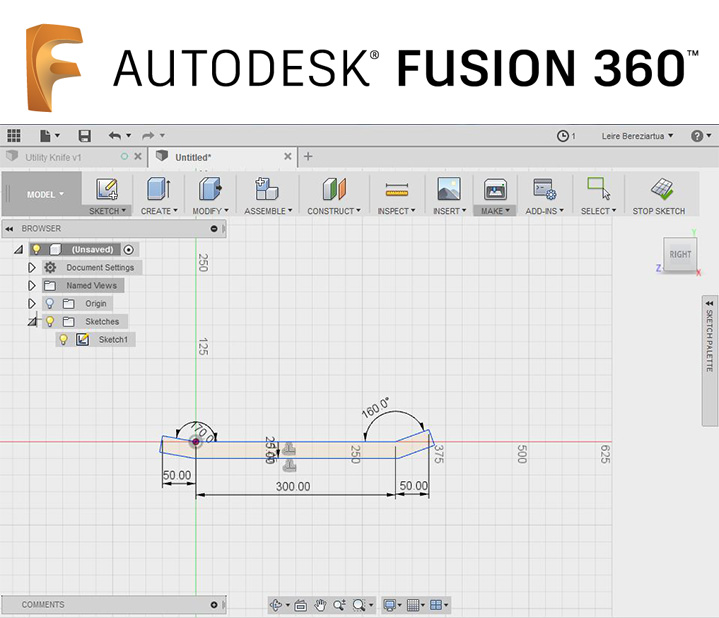This screenshot has height=618, width=719.
Task: Click the STOP SKETCH label
Action: coord(659,211)
